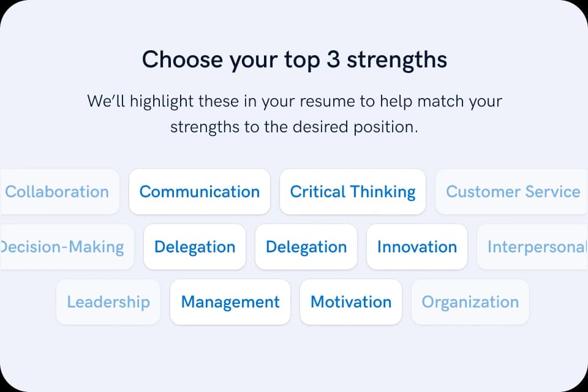Viewport: 588px width, 392px height.
Task: Deselect the first Delegation pill
Action: (194, 247)
